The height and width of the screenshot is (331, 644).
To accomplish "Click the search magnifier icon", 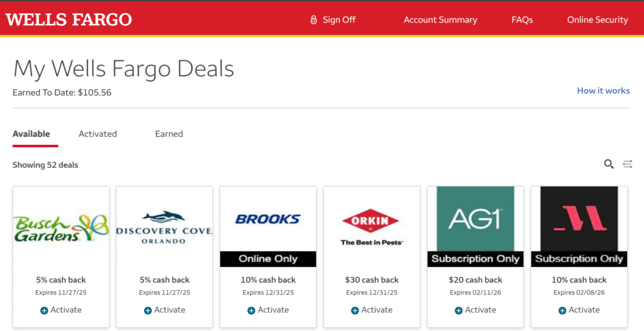I will click(x=608, y=164).
